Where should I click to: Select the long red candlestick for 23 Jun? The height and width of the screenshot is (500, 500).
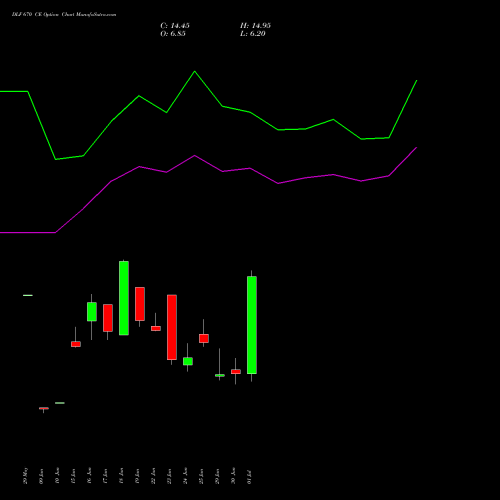coord(172,327)
